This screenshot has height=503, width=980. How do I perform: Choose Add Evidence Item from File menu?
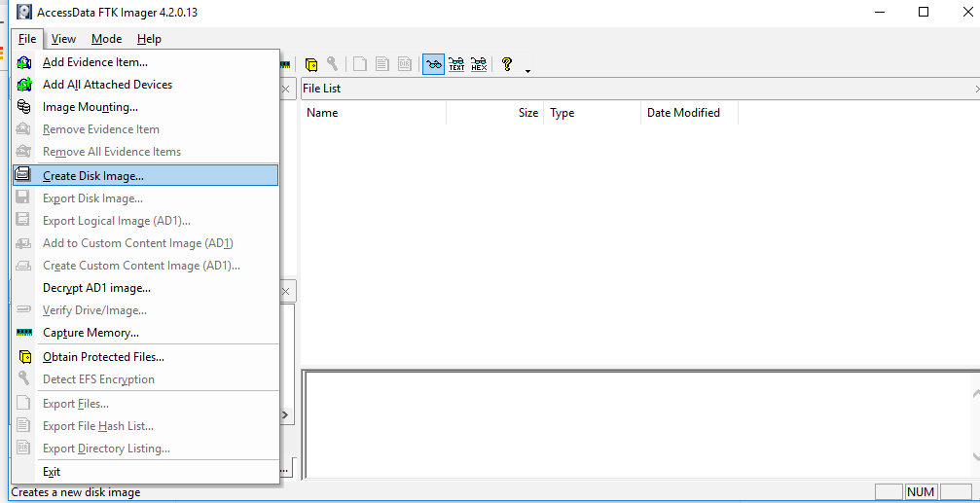click(145, 62)
